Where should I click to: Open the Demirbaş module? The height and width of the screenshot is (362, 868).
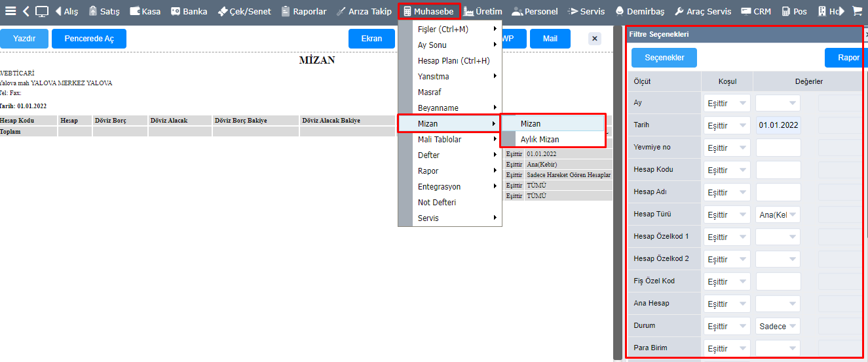(x=639, y=11)
